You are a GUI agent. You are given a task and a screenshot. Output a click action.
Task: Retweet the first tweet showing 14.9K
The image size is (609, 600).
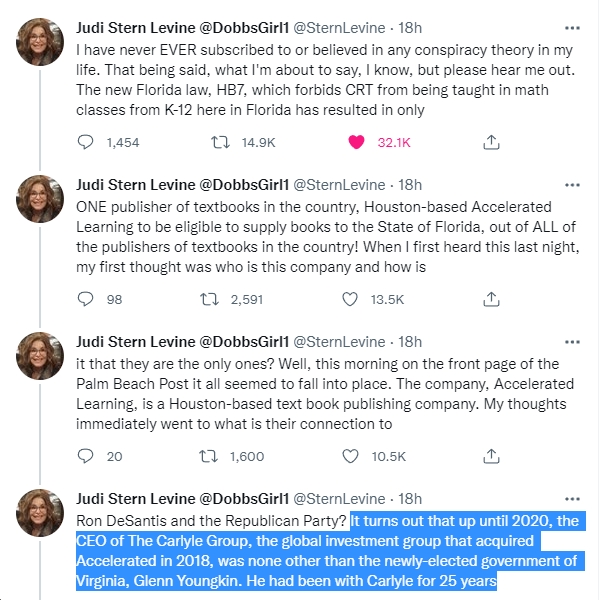(220, 142)
